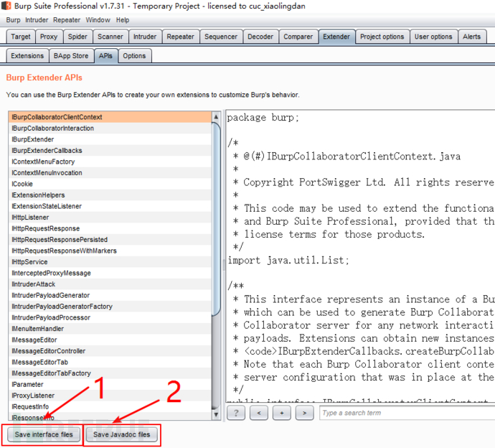Select IExtensionHelpers in the list
This screenshot has height=448, width=495.
click(110, 195)
